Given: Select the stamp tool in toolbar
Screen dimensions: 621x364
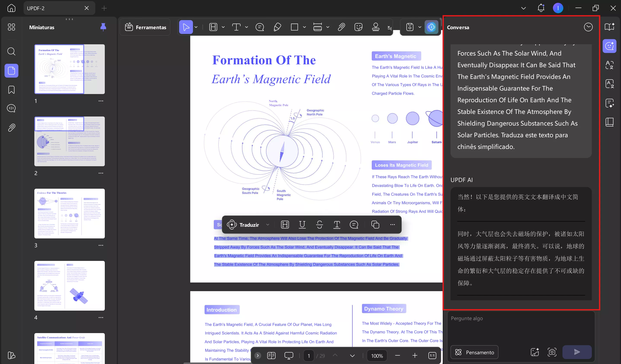Looking at the screenshot, I should coord(375,27).
